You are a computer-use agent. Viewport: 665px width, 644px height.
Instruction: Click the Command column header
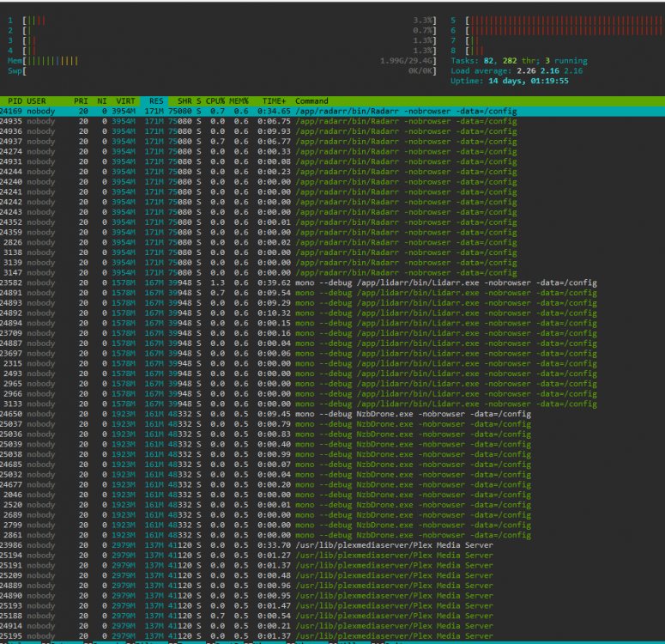pos(311,101)
